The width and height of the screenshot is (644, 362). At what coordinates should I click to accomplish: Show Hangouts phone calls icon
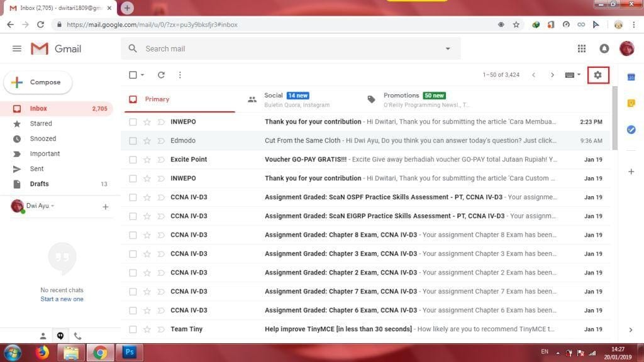click(77, 336)
